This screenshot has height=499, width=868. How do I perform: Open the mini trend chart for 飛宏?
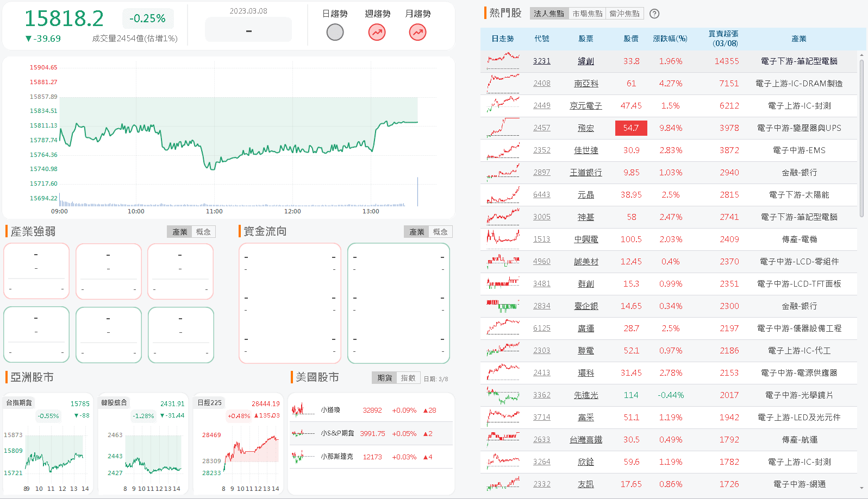pos(503,128)
